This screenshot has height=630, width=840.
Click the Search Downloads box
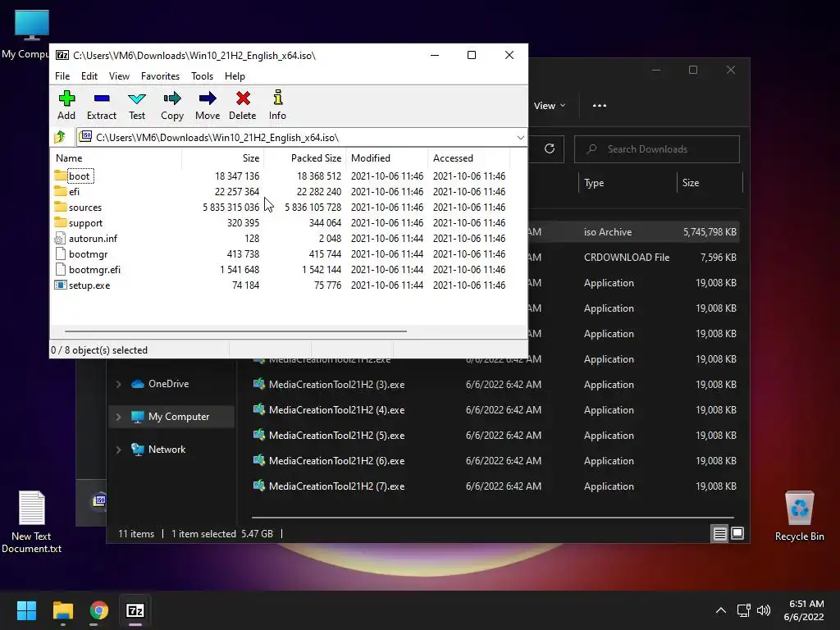pyautogui.click(x=657, y=149)
